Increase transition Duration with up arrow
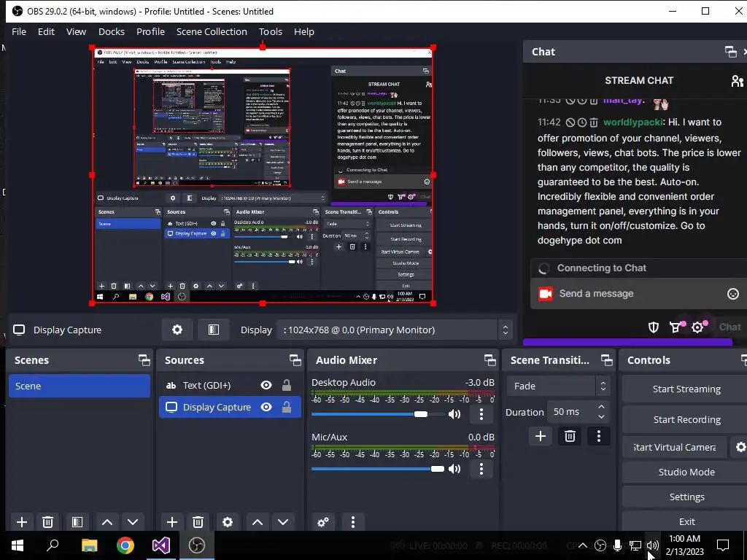The image size is (747, 560). [601, 407]
